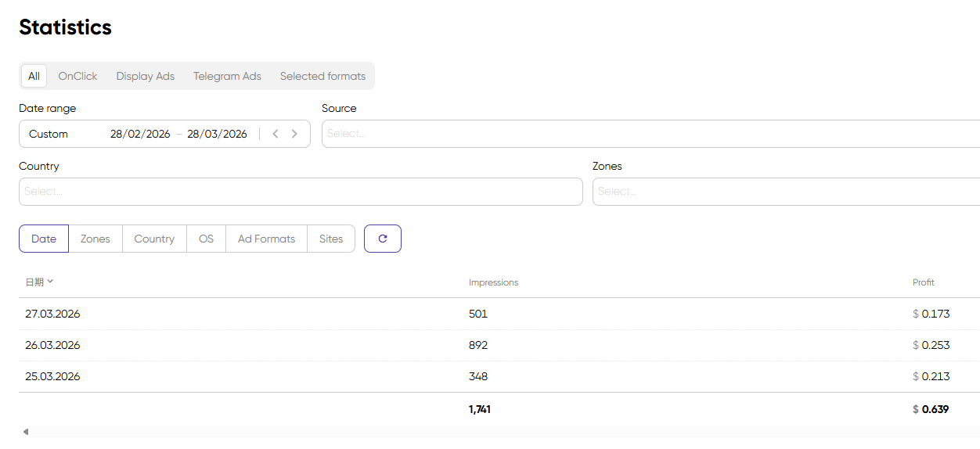Click the start date 28/02/2026 field
Screen dimensions: 980x449
140,134
